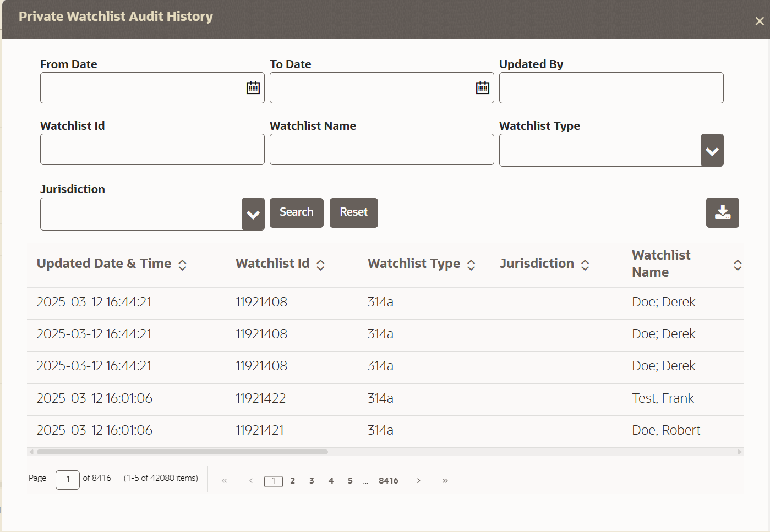Sort the Updated Date & Time column
Viewport: 770px width, 532px height.
[182, 265]
